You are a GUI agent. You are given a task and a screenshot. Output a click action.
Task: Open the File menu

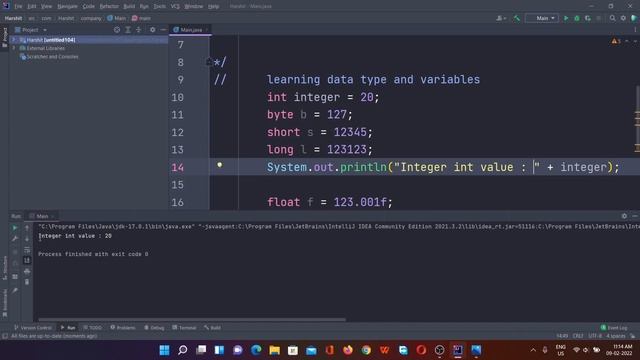pyautogui.click(x=18, y=7)
